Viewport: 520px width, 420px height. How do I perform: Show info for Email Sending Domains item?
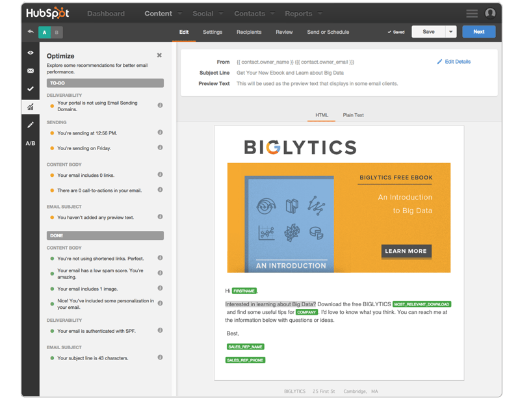(160, 105)
